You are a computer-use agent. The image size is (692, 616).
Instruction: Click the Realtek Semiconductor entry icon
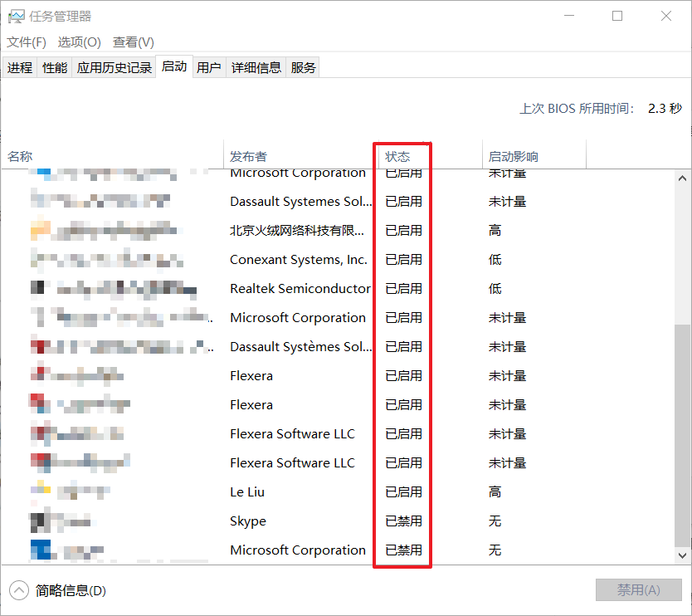click(x=39, y=288)
